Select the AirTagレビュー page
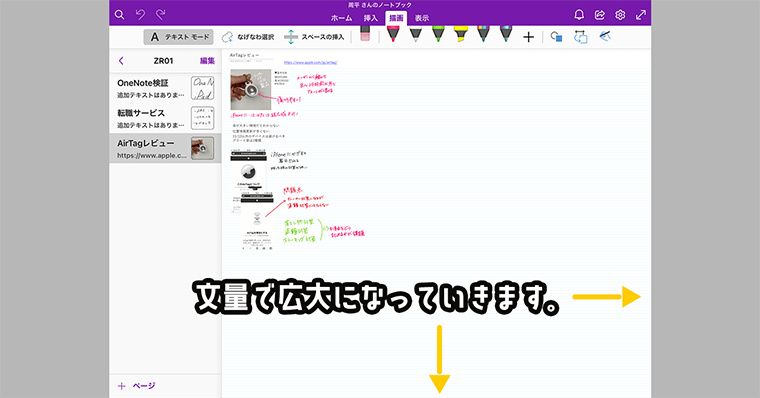 165,148
